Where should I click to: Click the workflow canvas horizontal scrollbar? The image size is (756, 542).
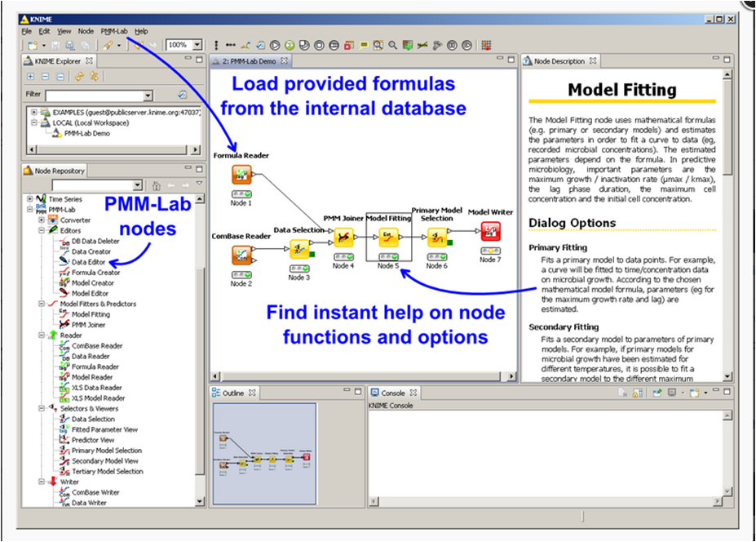[x=364, y=376]
